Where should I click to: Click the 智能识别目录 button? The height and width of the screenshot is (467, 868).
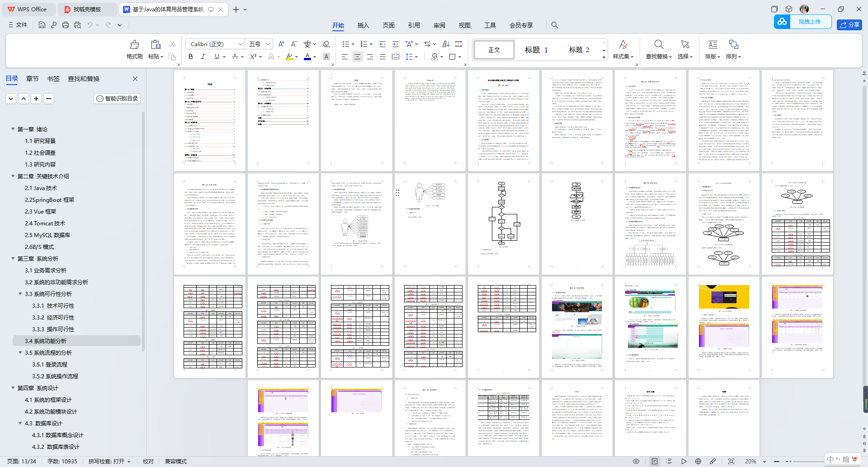point(117,98)
